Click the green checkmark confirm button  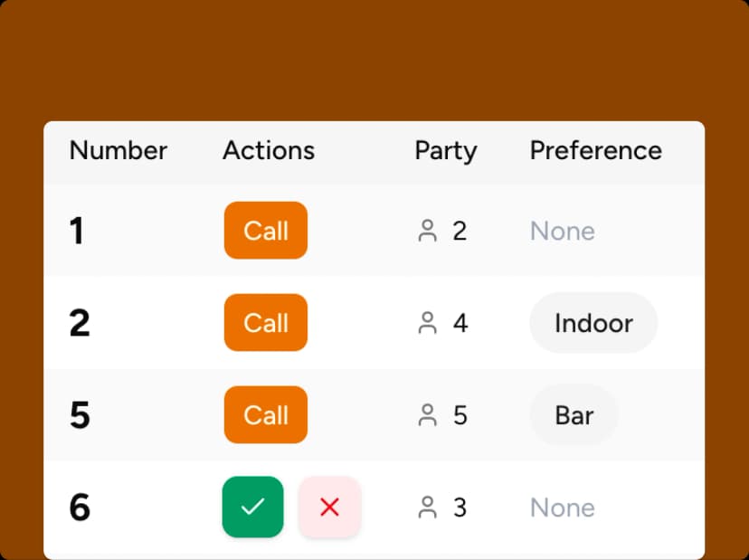coord(252,508)
